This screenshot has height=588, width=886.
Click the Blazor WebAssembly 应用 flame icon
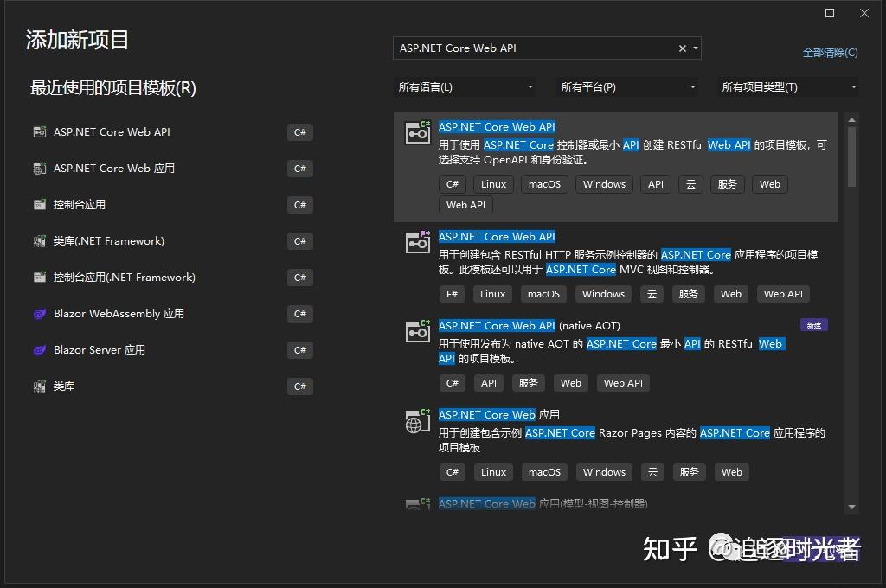pyautogui.click(x=39, y=313)
